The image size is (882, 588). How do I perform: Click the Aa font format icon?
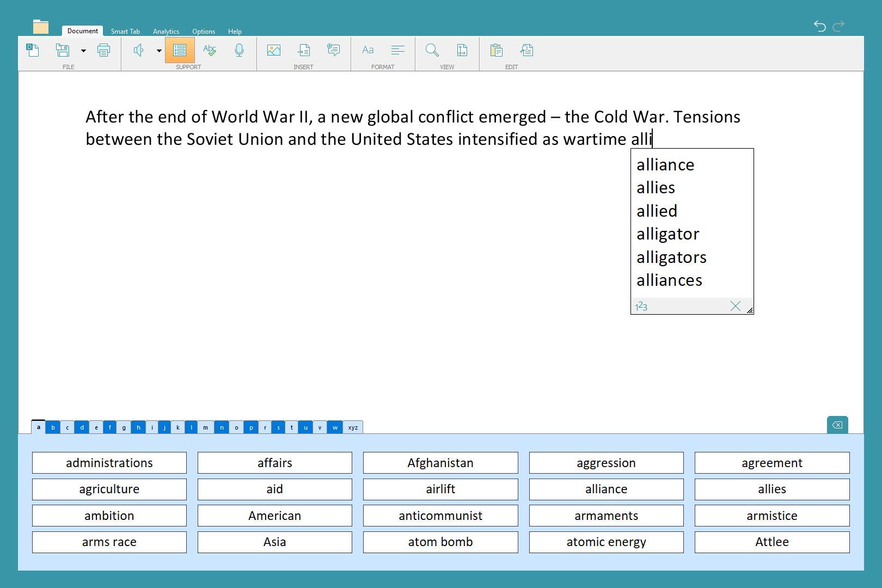tap(368, 51)
